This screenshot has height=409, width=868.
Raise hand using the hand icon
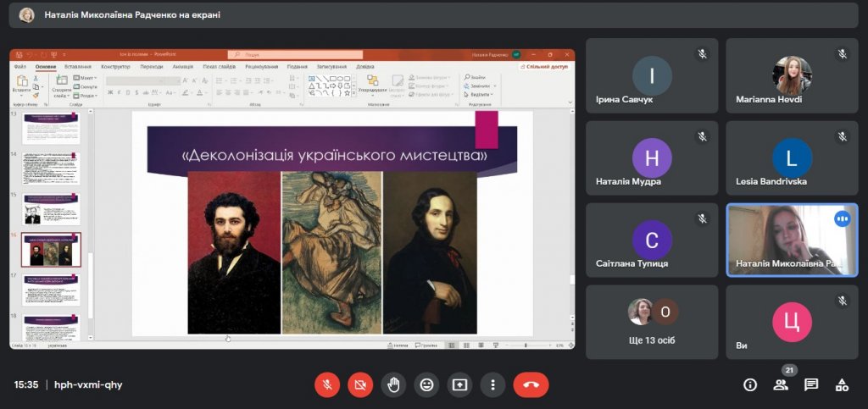tap(393, 384)
